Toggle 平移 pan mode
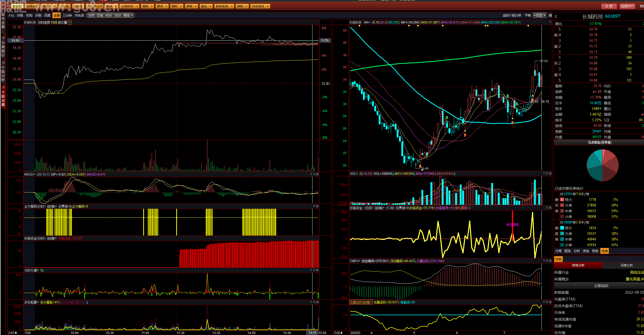Image resolution: width=644 pixels, height=335 pixels. pos(528,15)
